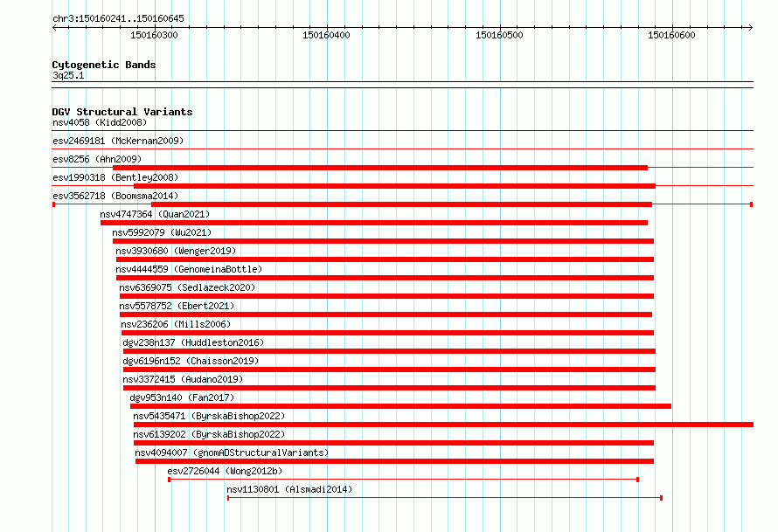Open variant dgv953n140 (Fan2017) label

(182, 397)
